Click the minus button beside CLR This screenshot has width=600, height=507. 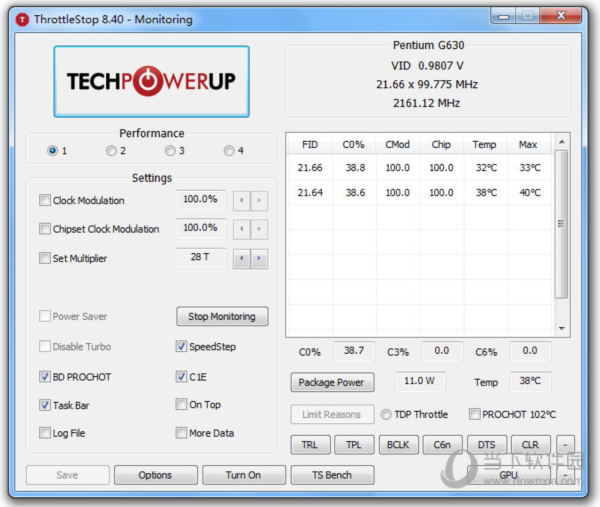[565, 445]
